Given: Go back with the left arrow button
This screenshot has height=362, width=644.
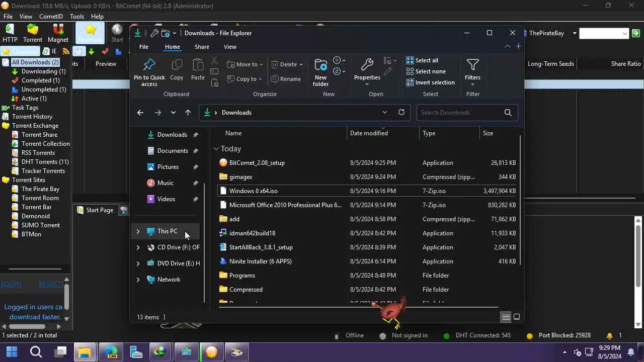Looking at the screenshot, I should (140, 113).
